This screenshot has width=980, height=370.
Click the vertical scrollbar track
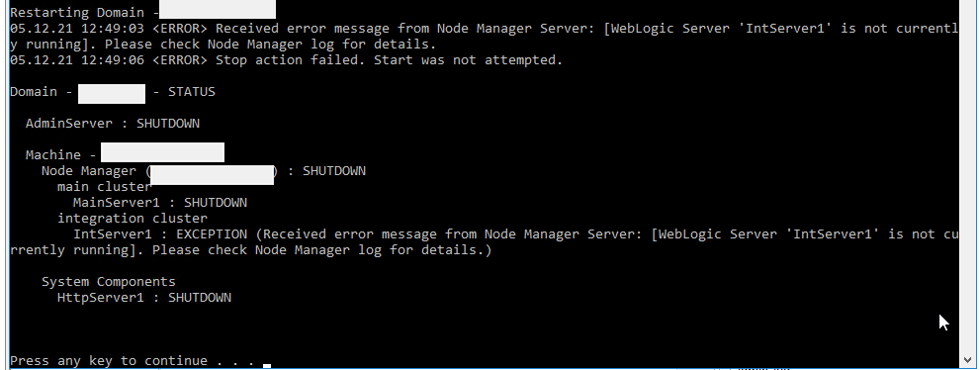(969, 175)
